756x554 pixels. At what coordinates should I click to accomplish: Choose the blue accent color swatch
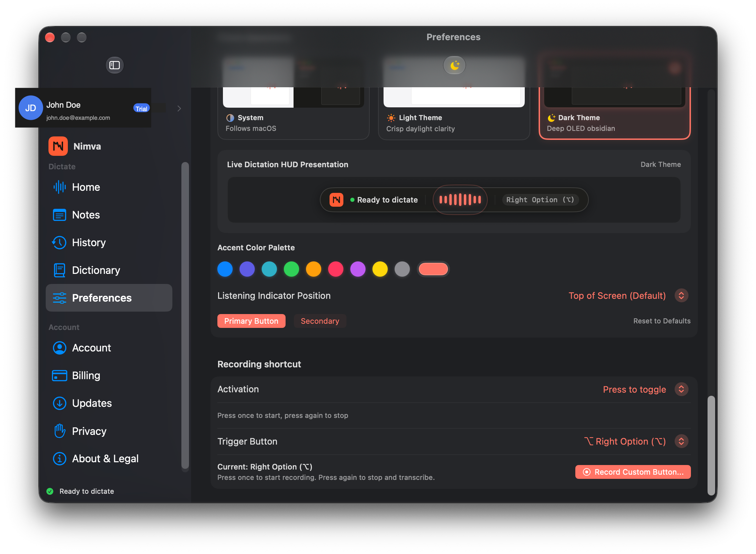pyautogui.click(x=225, y=269)
